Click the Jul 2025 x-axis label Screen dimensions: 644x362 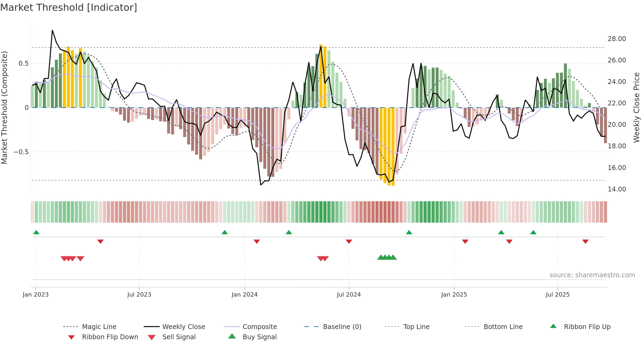(x=558, y=295)
